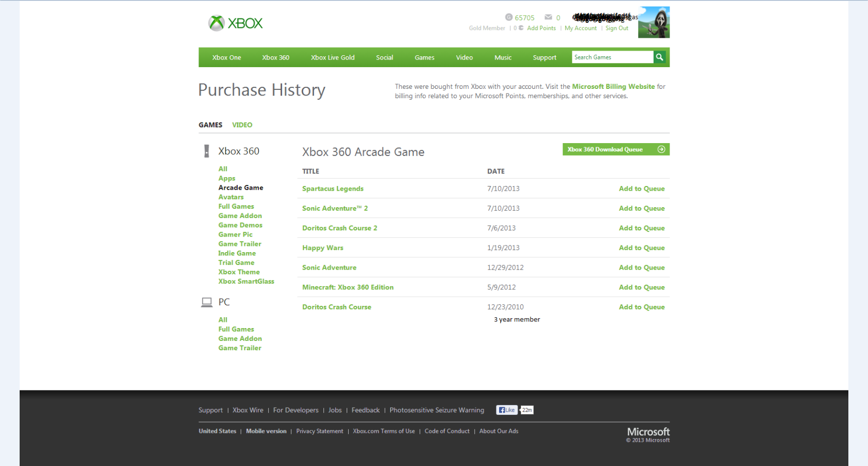Switch to the VIDEO tab
The height and width of the screenshot is (466, 868).
(x=242, y=125)
